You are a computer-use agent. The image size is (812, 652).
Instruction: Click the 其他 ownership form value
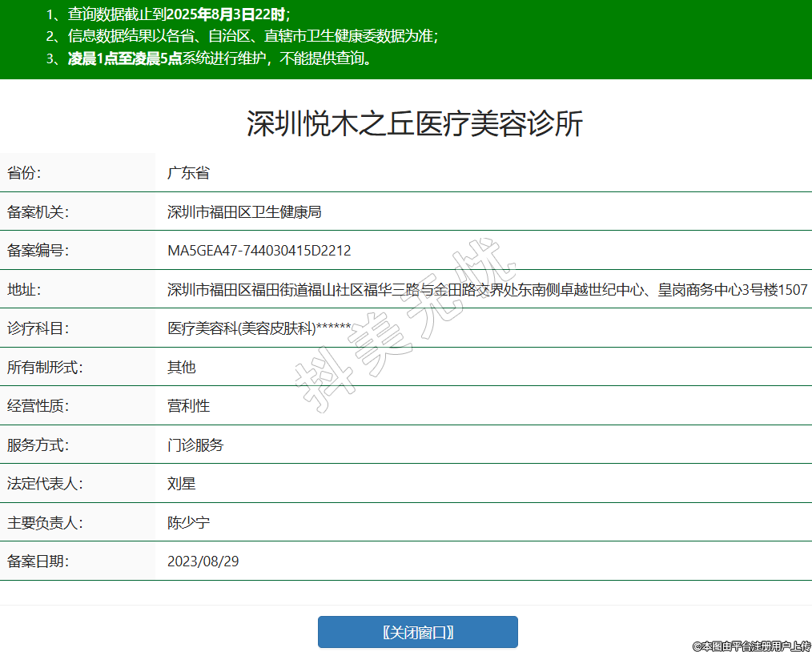(x=181, y=368)
